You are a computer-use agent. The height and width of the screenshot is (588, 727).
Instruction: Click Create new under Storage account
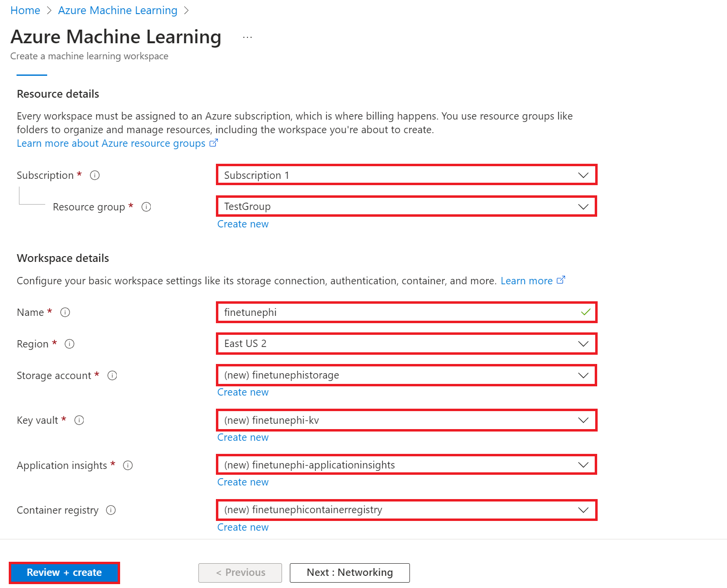tap(243, 392)
